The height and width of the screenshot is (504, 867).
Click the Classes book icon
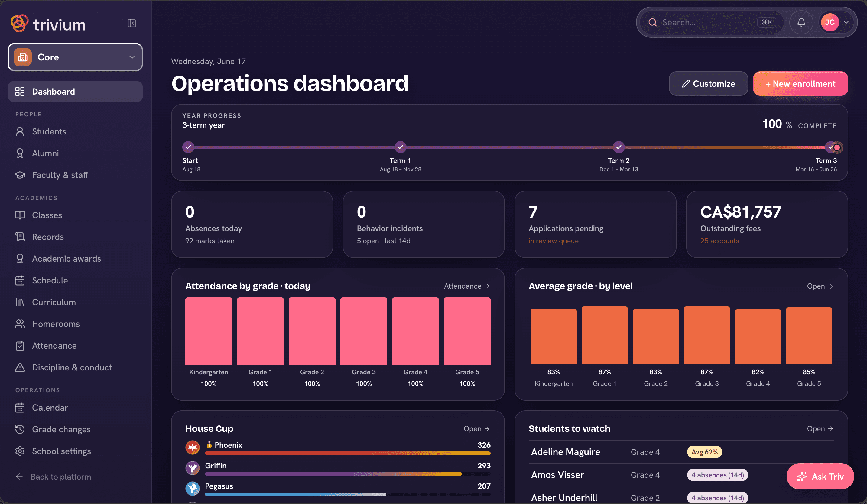click(20, 215)
